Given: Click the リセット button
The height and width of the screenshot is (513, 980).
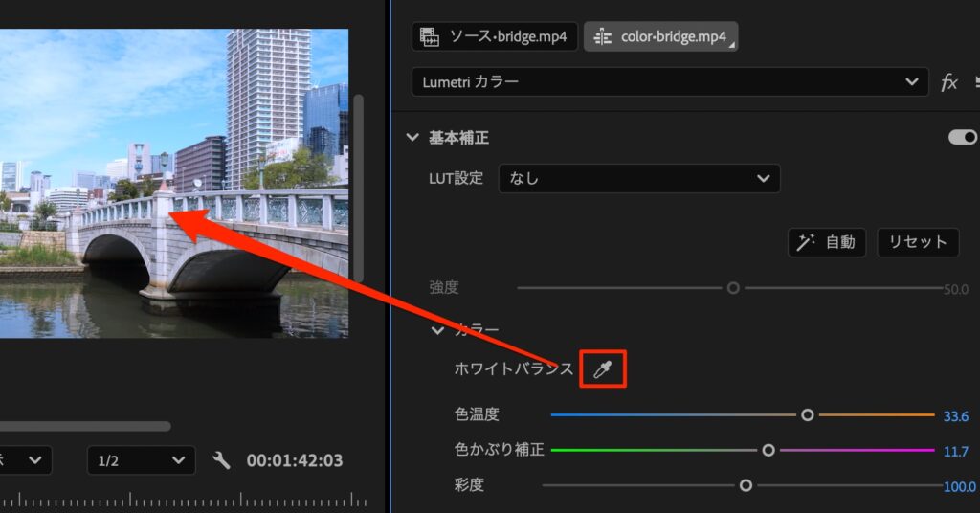Looking at the screenshot, I should pyautogui.click(x=918, y=242).
